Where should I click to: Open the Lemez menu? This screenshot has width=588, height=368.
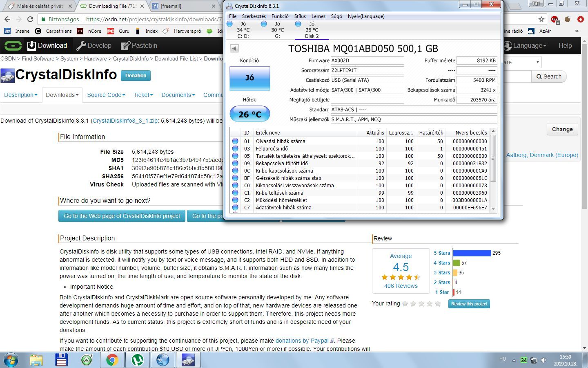[x=318, y=16]
